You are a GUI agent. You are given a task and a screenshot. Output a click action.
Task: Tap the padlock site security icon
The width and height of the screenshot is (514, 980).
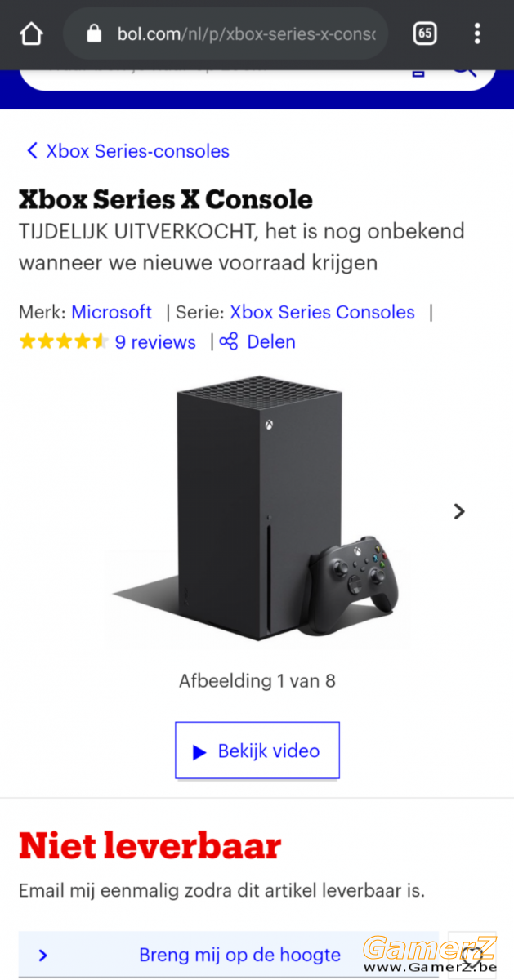[94, 33]
